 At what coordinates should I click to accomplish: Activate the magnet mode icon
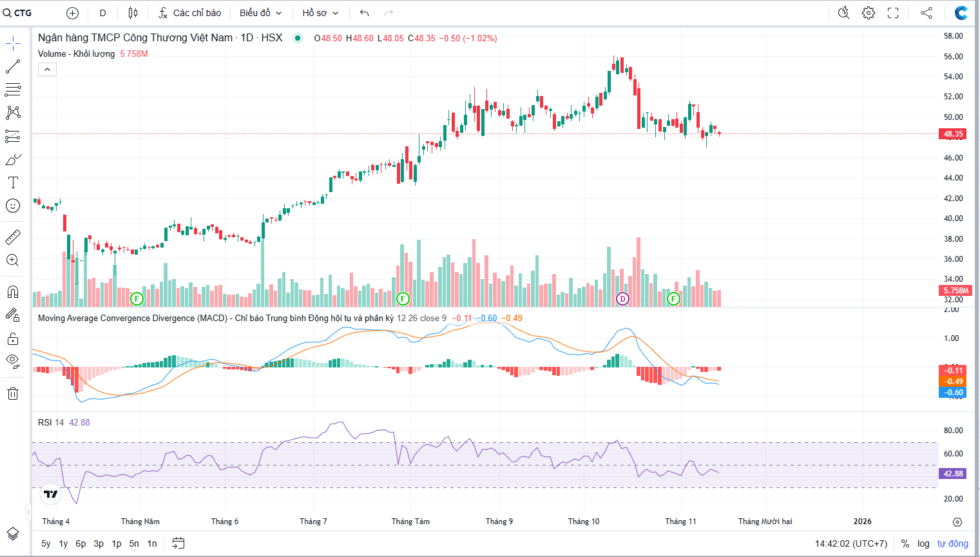[x=13, y=292]
